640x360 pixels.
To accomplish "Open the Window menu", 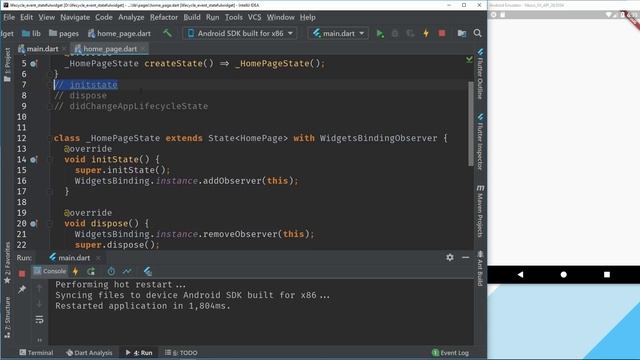I will (280, 17).
